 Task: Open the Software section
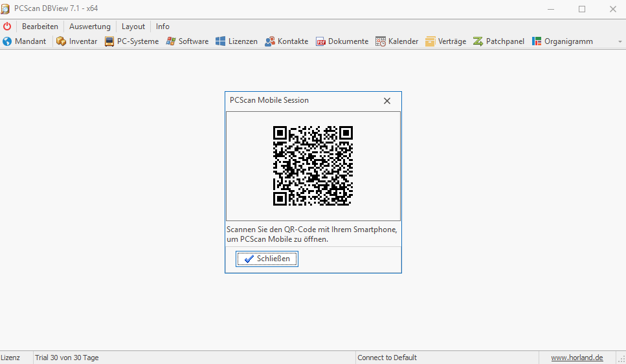coord(187,41)
